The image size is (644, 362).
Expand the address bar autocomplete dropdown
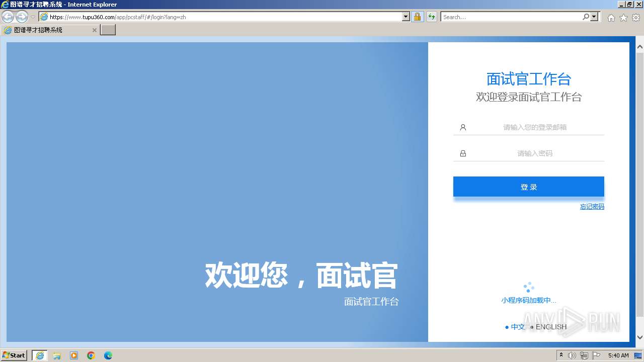pyautogui.click(x=406, y=17)
